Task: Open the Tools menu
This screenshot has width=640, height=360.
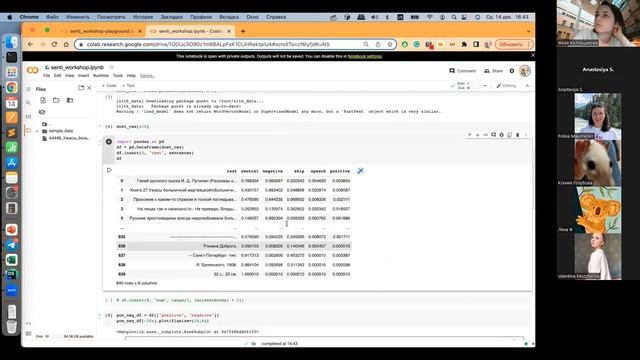Action: [x=118, y=76]
